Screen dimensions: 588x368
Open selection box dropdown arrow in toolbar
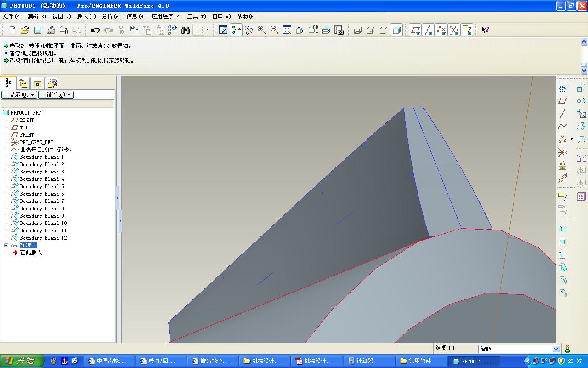coord(207,30)
